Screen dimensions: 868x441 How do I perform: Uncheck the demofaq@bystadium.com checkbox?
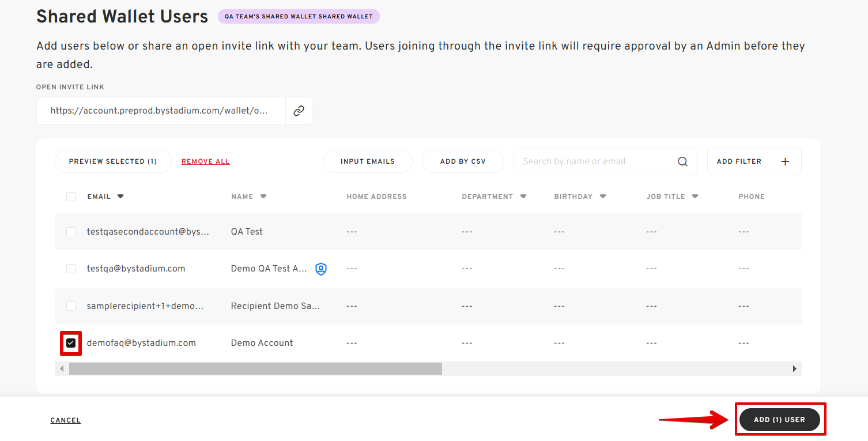click(x=71, y=343)
